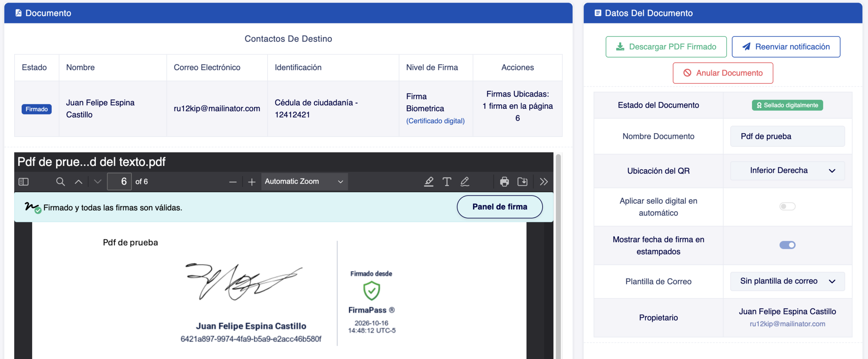Print the PDF using the printer icon

click(505, 182)
